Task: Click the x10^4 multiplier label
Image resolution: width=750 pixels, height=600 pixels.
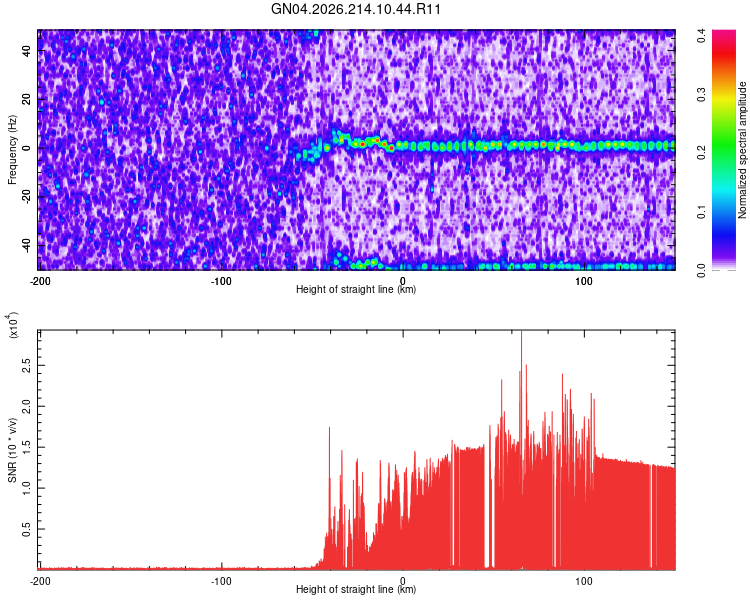Action: (13, 325)
